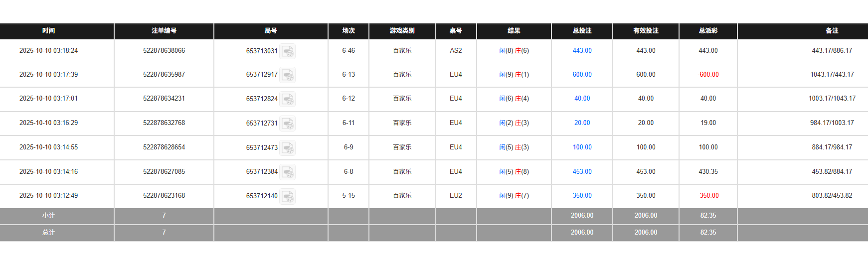Viewport: 868px width, 258px height.
Task: Click the blue 40.00 total bet amount
Action: [x=582, y=99]
